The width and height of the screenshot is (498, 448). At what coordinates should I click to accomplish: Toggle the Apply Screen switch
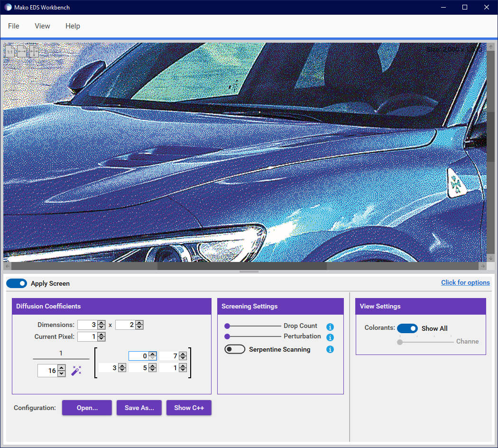coord(17,283)
